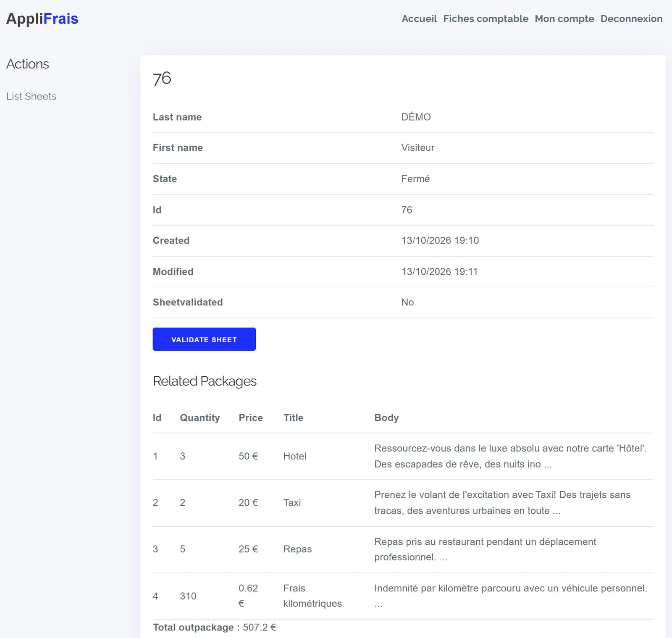Click the Repas description text
Screen dimensions: 672x638
(x=485, y=549)
